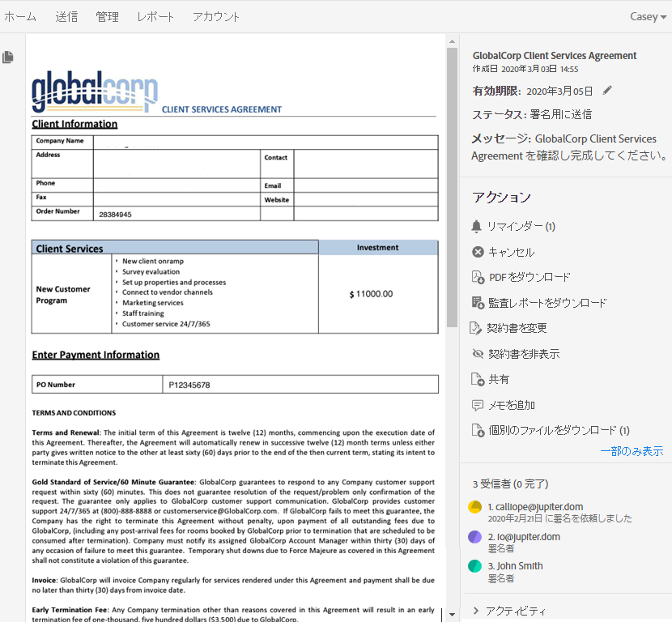Click the share document icon
Image resolution: width=672 pixels, height=622 pixels.
click(478, 379)
